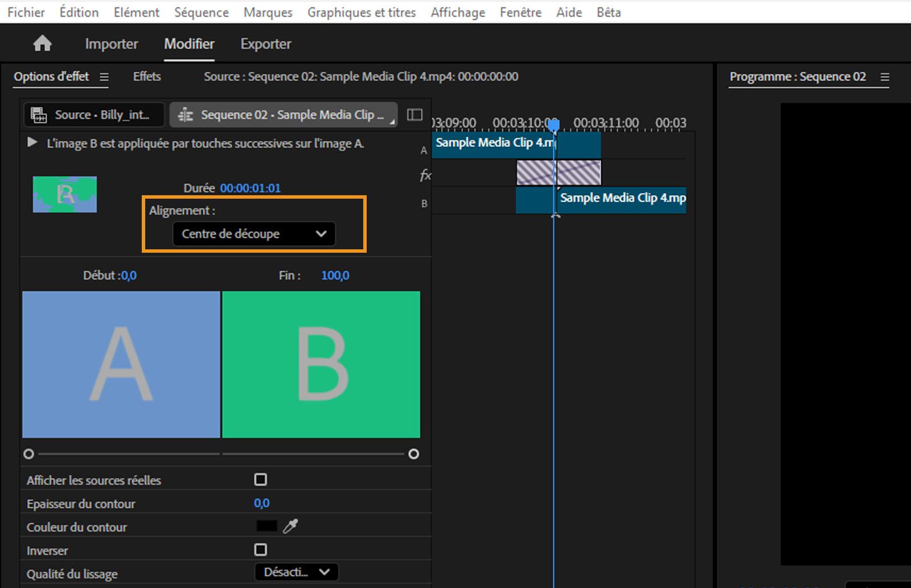This screenshot has height=588, width=911.
Task: Click the Epaisseur du contour label
Action: [81, 504]
